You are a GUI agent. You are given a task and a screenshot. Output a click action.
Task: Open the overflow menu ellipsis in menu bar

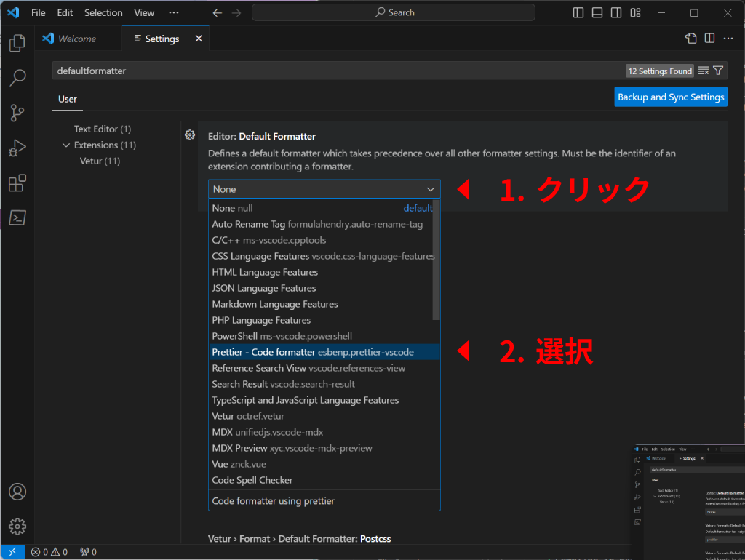coord(174,13)
